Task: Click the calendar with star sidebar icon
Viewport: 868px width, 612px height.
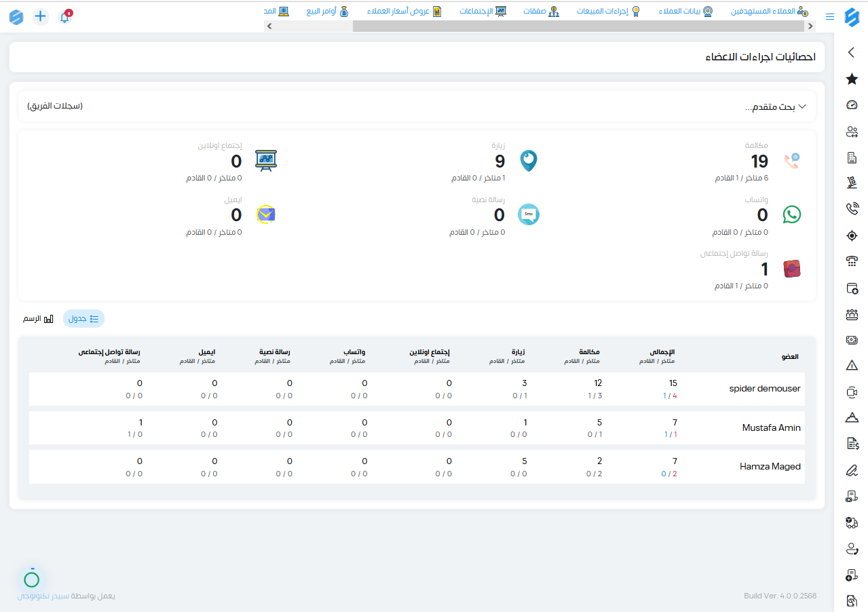Action: [852, 288]
